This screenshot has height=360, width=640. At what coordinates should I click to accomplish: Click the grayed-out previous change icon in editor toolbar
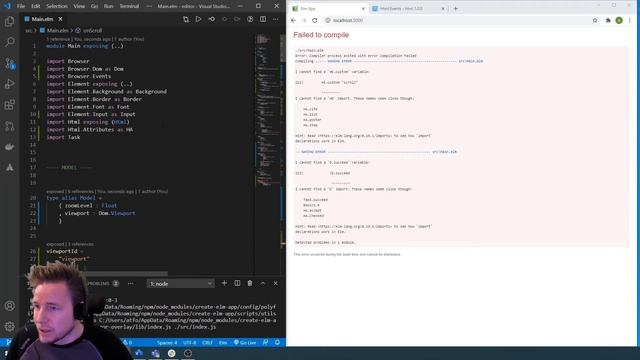pyautogui.click(x=224, y=19)
